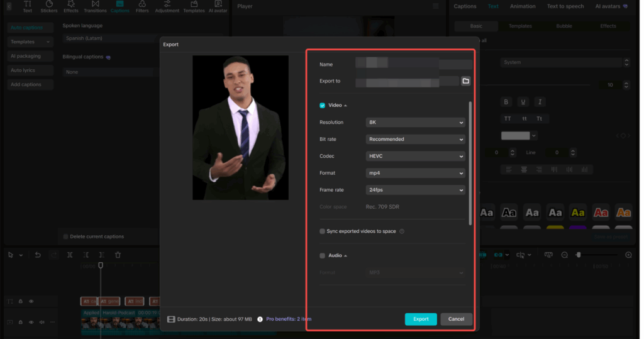This screenshot has width=644, height=339.
Task: Expand Templates dropdown in left sidebar
Action: click(30, 42)
